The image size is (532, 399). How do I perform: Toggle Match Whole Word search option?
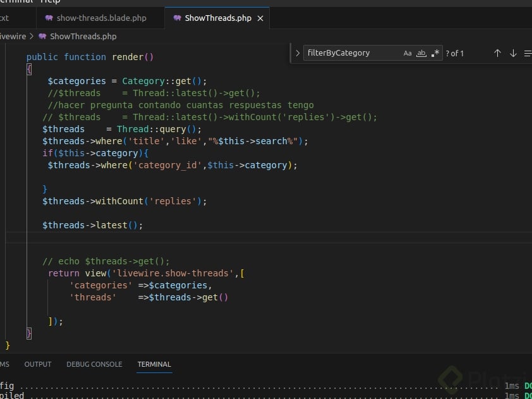tap(421, 53)
